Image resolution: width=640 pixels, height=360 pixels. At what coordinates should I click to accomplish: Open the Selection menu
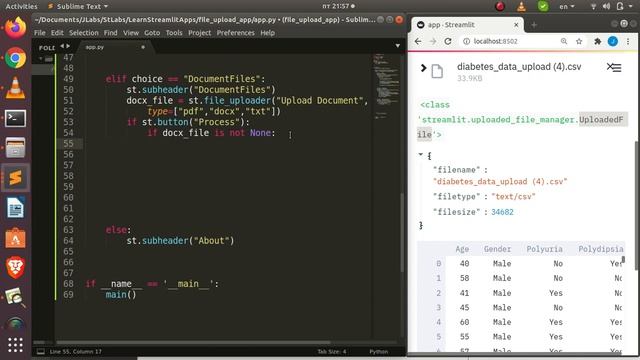(84, 33)
